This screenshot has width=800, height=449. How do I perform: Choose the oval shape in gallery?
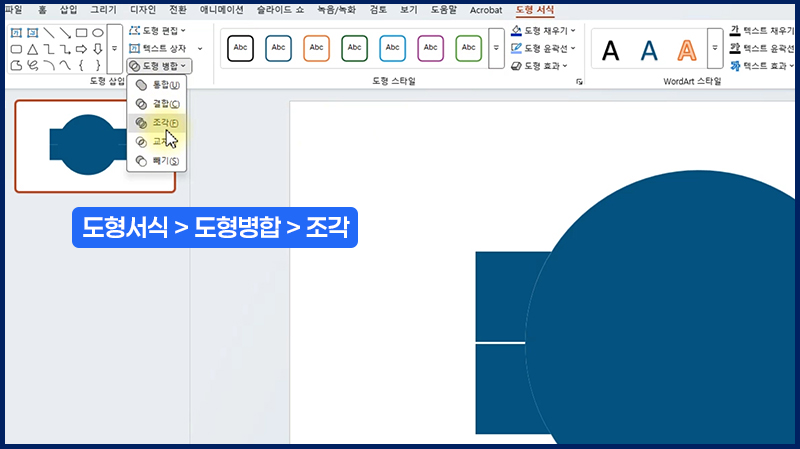98,33
